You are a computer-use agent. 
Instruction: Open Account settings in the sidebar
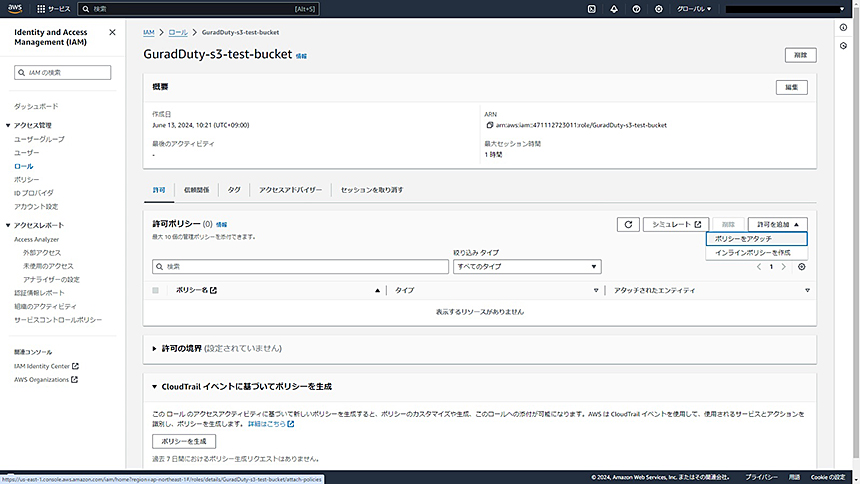point(36,207)
